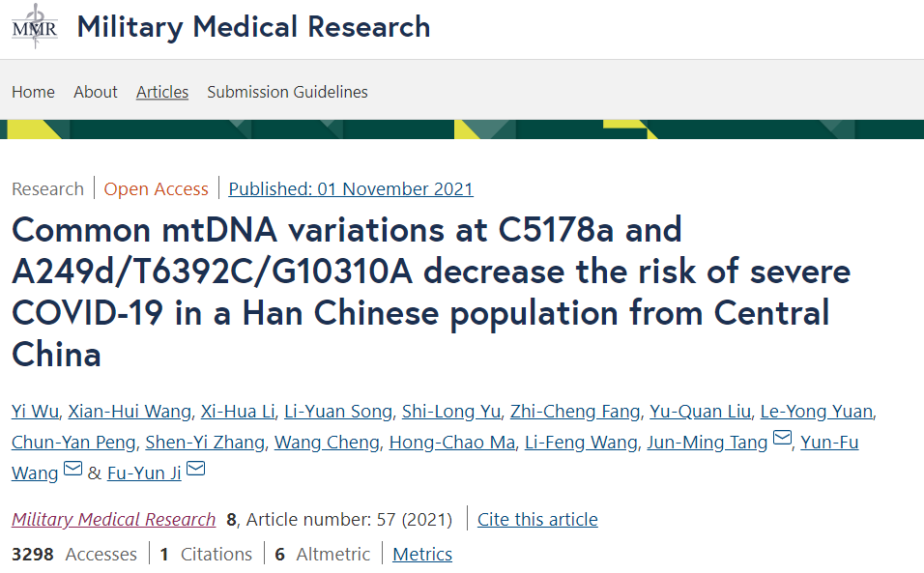This screenshot has height=573, width=924.
Task: Click the Military Medical Research title
Action: [253, 27]
